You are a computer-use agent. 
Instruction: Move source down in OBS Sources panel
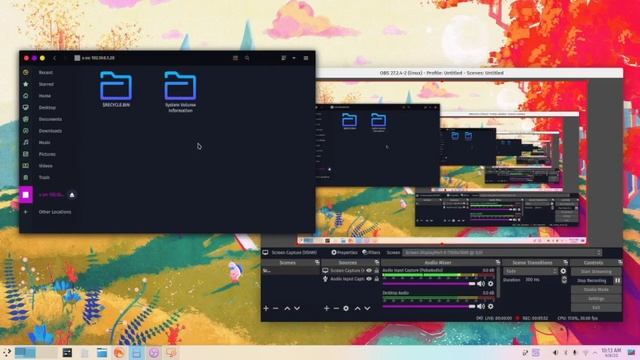367,309
